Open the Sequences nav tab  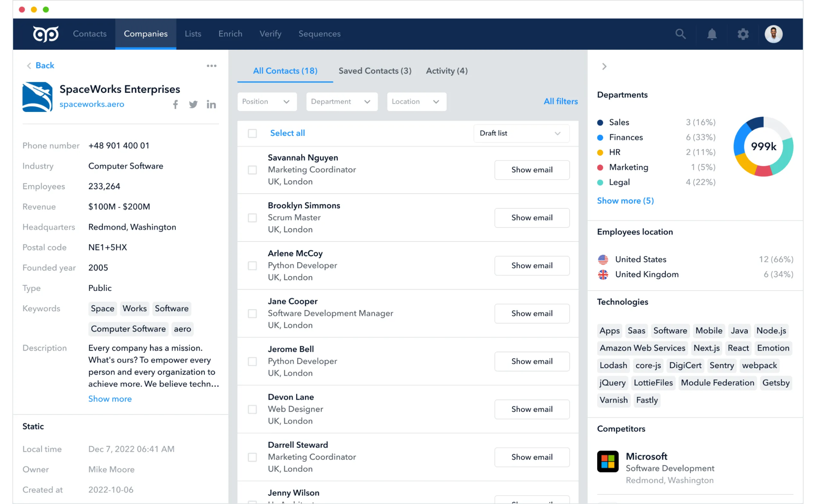320,34
